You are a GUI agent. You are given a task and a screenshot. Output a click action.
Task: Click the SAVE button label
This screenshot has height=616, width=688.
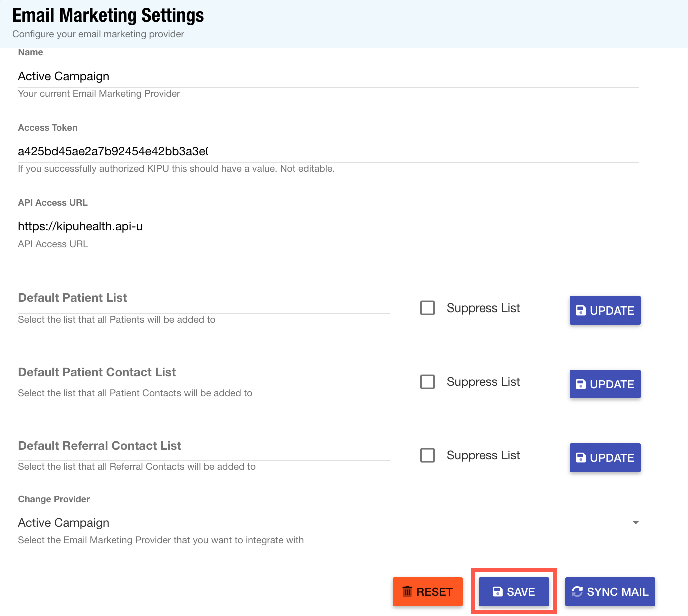(x=521, y=592)
